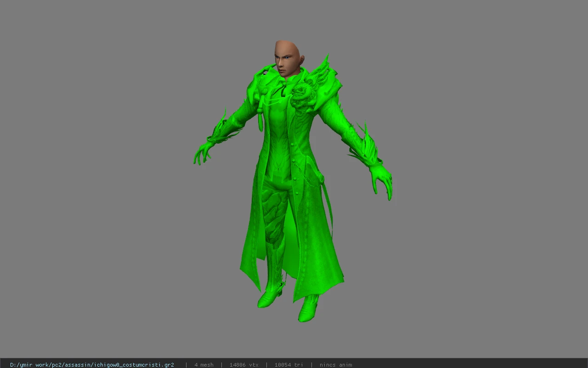Click the "10054 tri" triangle count
The image size is (588, 368).
click(289, 365)
